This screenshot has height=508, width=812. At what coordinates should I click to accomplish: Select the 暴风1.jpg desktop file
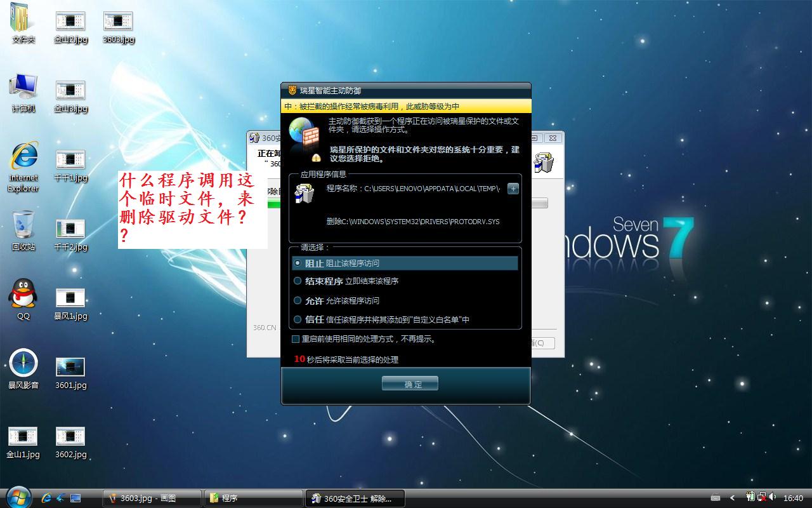pyautogui.click(x=70, y=304)
